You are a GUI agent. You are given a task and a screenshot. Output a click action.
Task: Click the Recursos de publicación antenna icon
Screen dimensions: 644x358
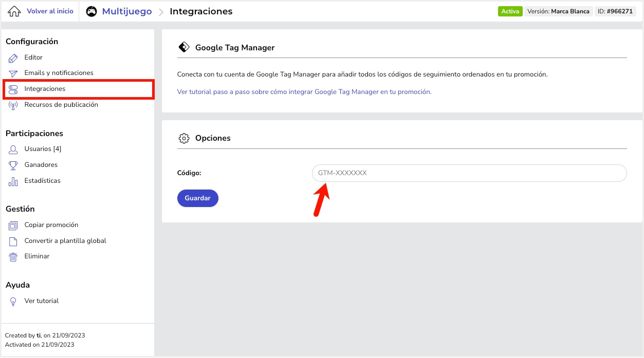[x=13, y=105]
